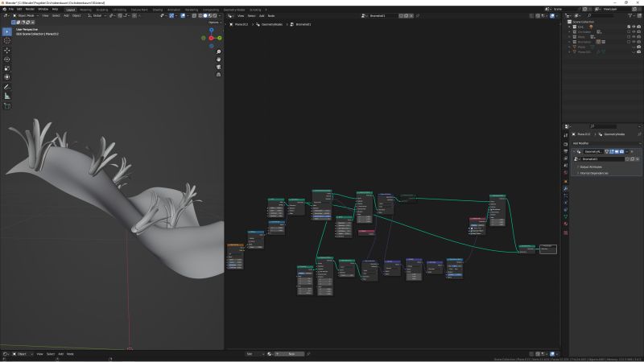Click the viewport zoom magnifier gizmo
This screenshot has width=644, height=362.
pos(218,51)
